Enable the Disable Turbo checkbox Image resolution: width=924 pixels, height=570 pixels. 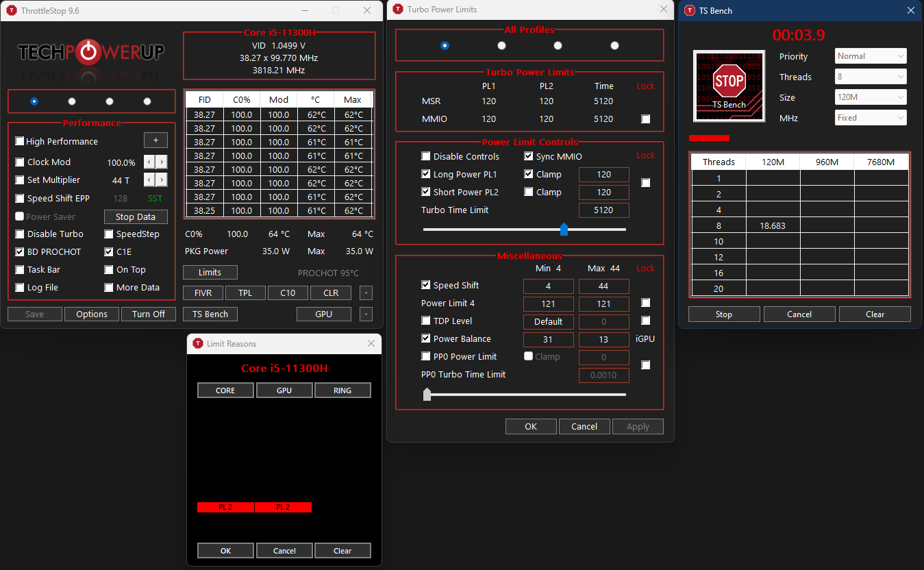pos(19,234)
